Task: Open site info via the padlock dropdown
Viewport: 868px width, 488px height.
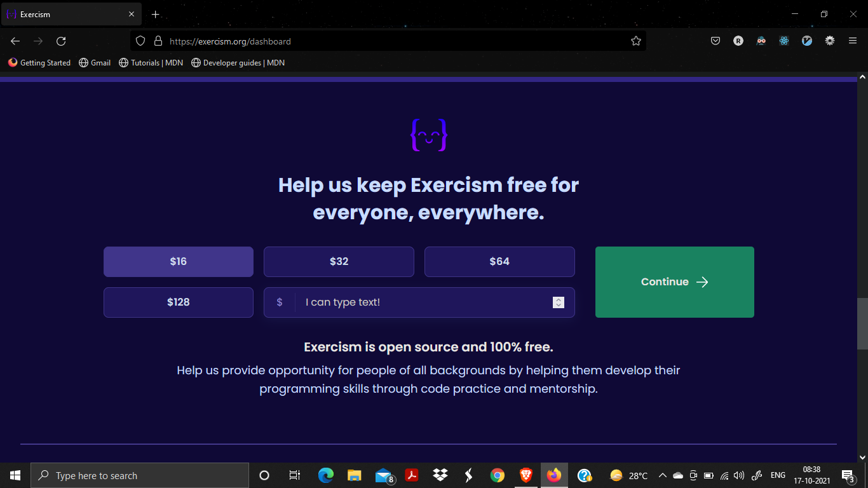Action: click(x=158, y=41)
